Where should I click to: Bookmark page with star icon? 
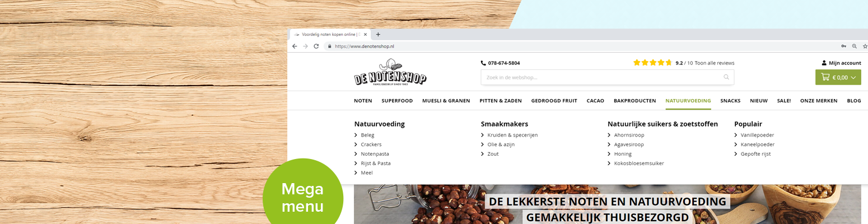tap(864, 46)
